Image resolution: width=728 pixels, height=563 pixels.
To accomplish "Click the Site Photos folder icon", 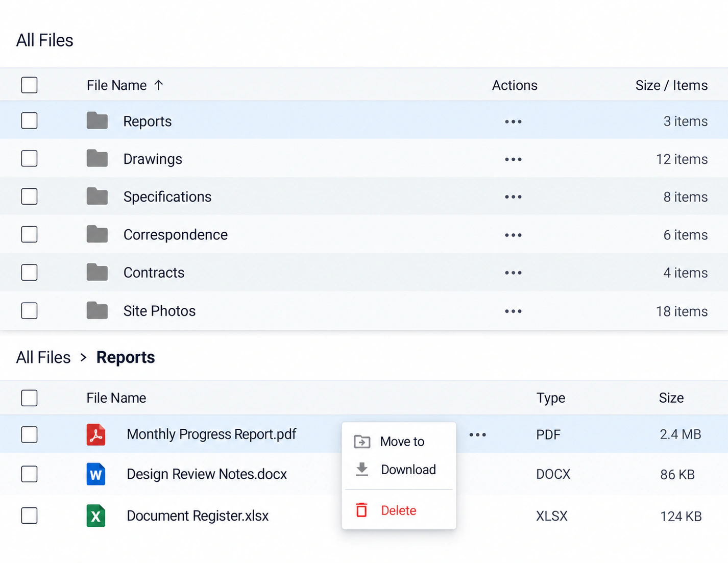I will (x=97, y=310).
